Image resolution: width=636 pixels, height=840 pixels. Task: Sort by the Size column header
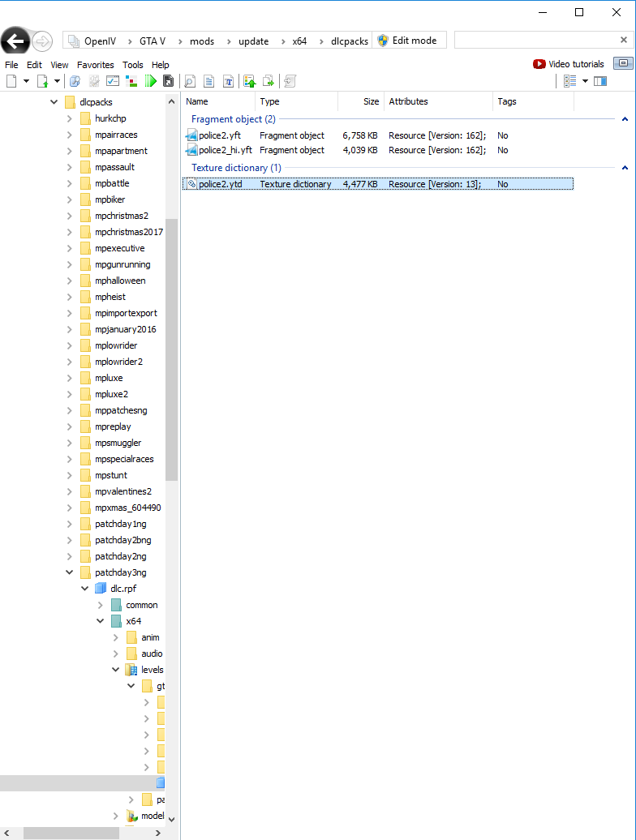click(x=359, y=101)
